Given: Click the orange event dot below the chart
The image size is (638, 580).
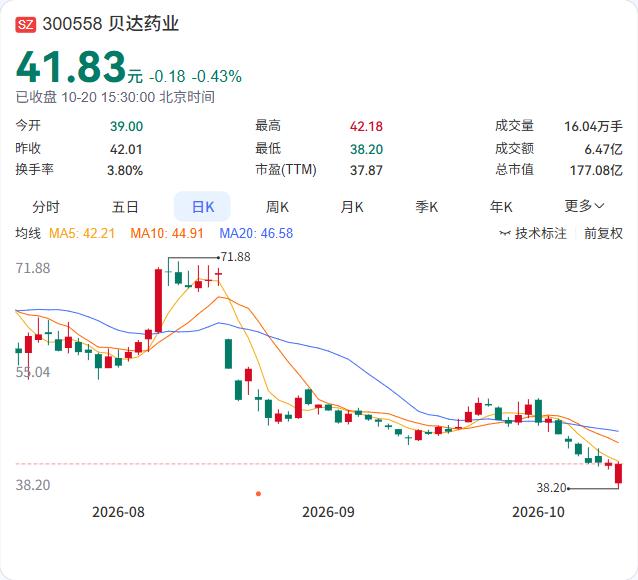Looking at the screenshot, I should pyautogui.click(x=258, y=494).
